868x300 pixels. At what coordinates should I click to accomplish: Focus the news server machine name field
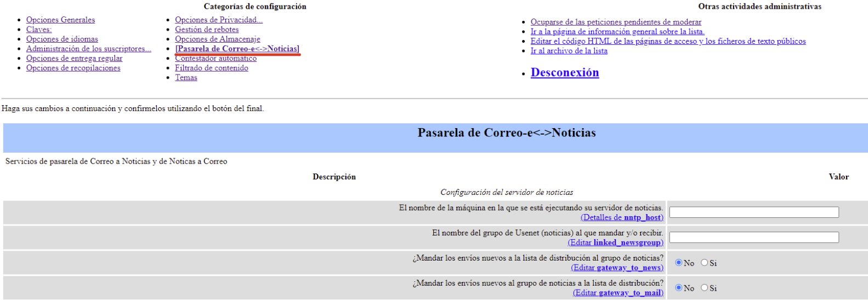pyautogui.click(x=754, y=212)
